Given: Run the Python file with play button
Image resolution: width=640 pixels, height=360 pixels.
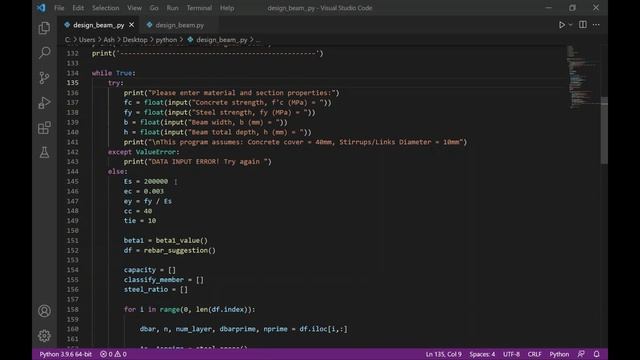Looking at the screenshot, I should [562, 25].
